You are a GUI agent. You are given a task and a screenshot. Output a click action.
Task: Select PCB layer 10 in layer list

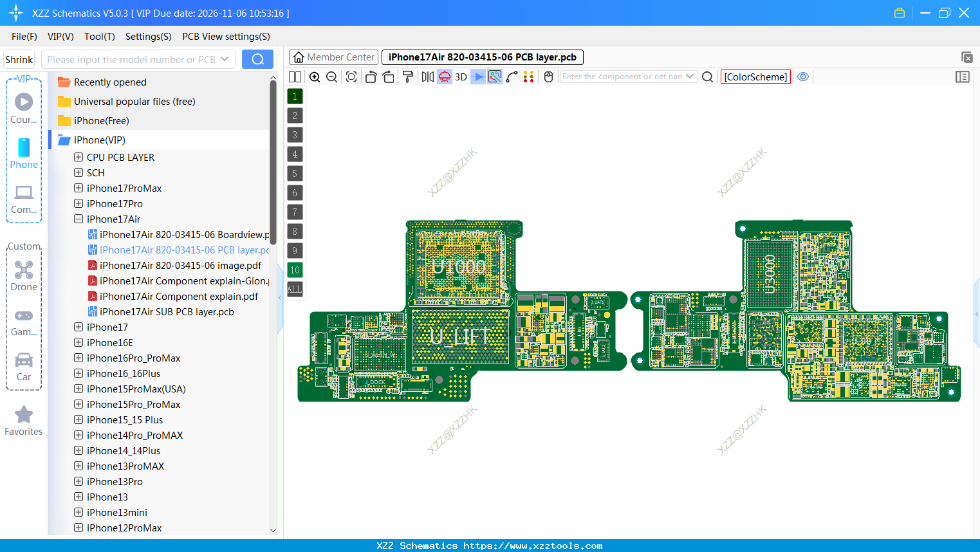tap(294, 270)
